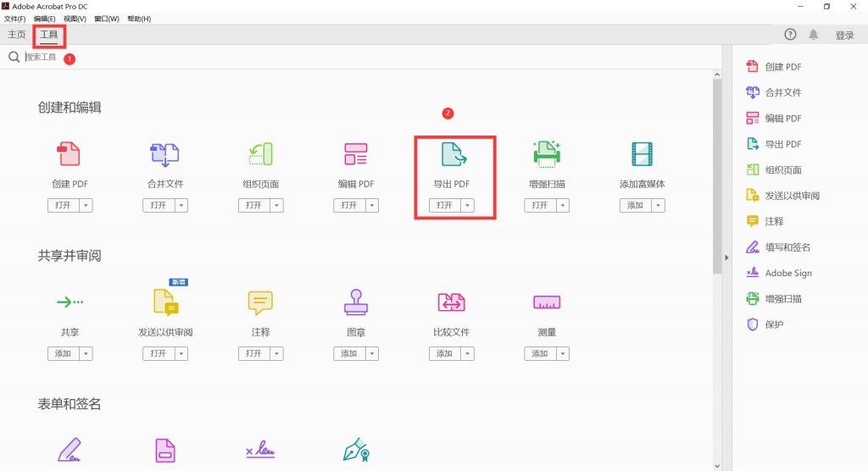Select 发送以供审阅 in right sidebar
868x471 pixels.
782,196
